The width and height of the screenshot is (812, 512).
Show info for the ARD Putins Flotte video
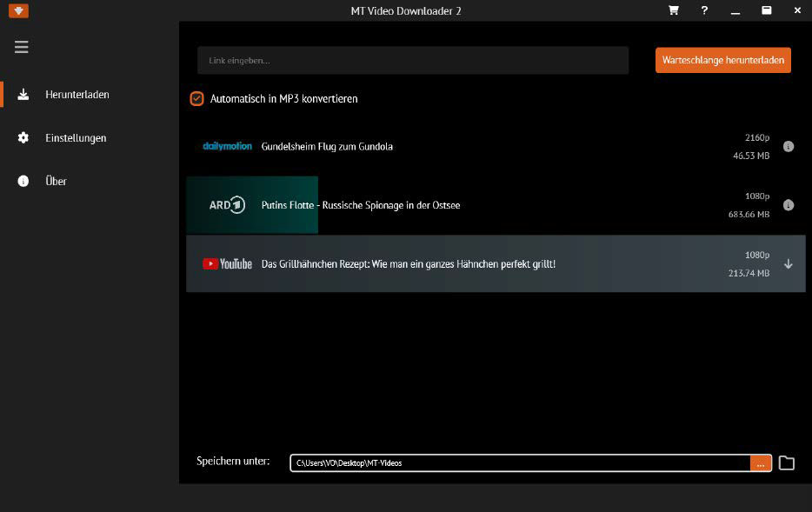789,205
